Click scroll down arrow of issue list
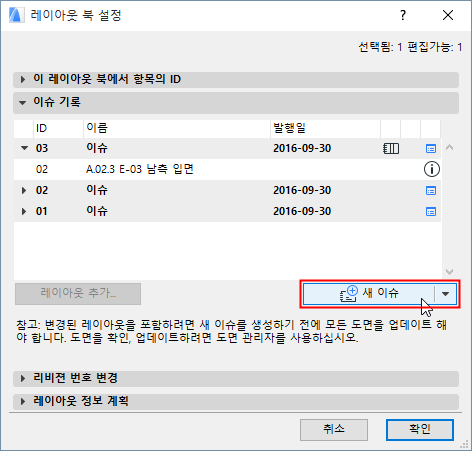Image resolution: width=472 pixels, height=451 pixels. [x=449, y=272]
